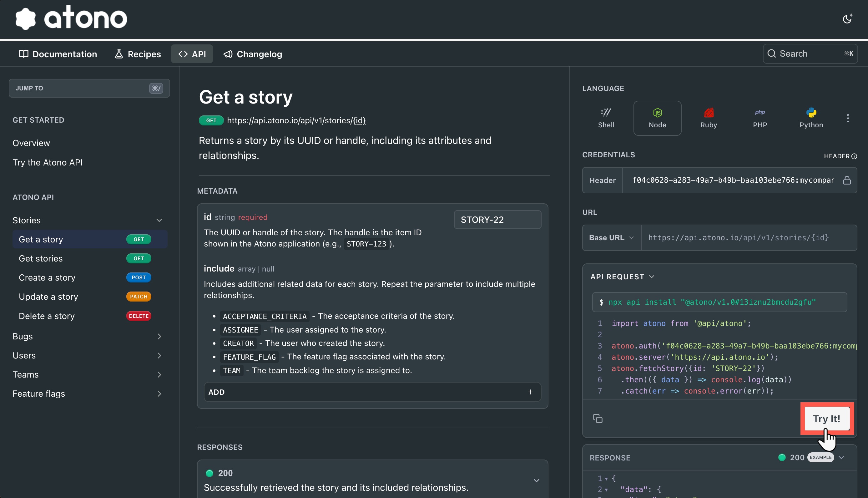The image size is (868, 498).
Task: Click the Try It! button
Action: pyautogui.click(x=827, y=419)
